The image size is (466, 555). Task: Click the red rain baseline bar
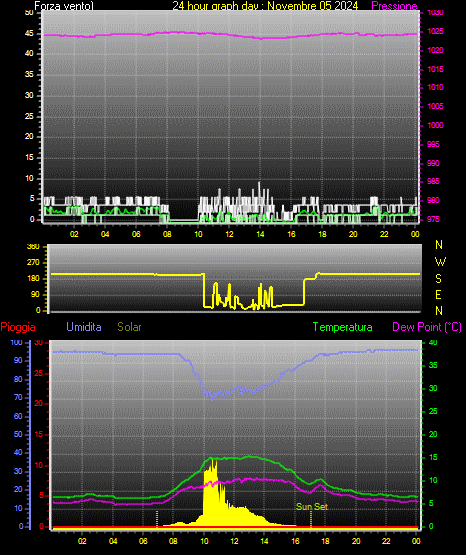click(235, 528)
